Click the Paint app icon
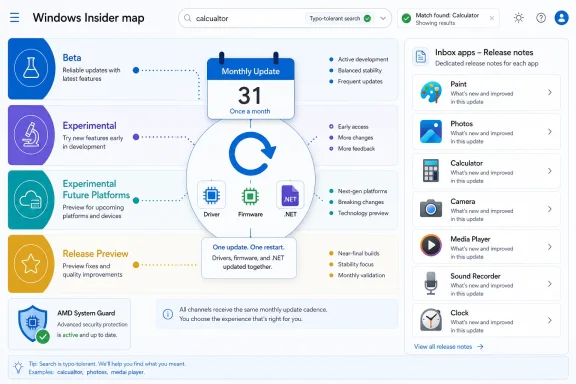 (431, 92)
